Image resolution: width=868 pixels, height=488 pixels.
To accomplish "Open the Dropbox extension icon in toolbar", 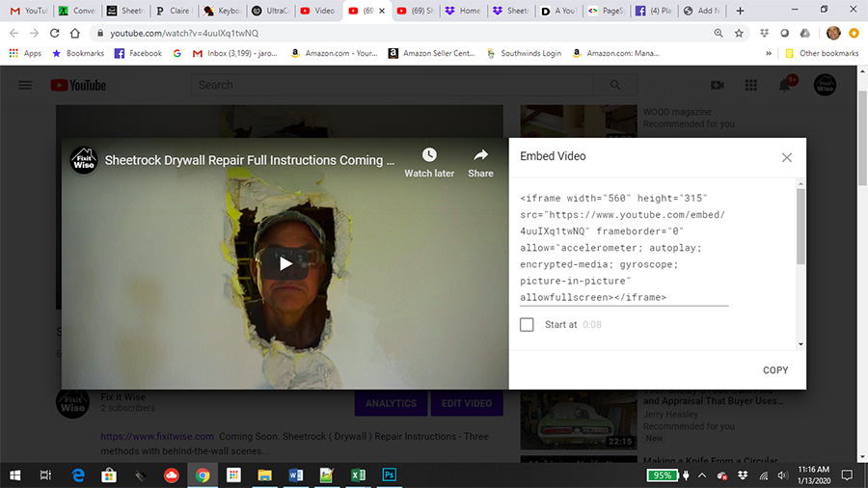I will click(765, 33).
